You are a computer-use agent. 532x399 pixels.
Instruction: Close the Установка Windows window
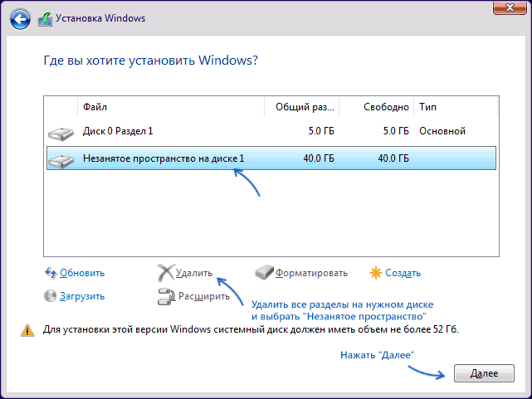pyautogui.click(x=510, y=7)
